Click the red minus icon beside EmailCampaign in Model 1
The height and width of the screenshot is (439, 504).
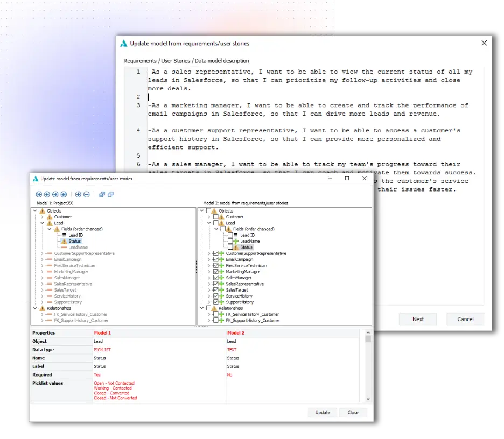(x=49, y=259)
